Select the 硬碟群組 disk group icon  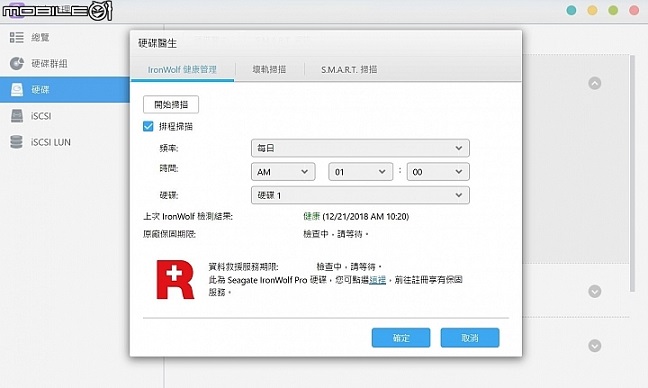click(17, 63)
